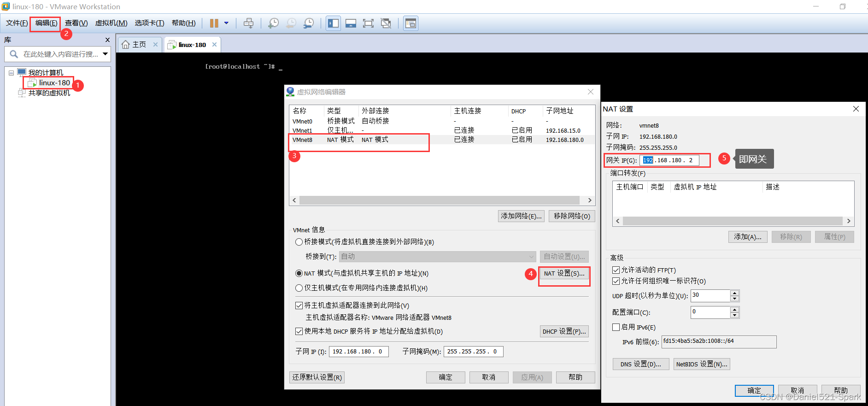Open the 选项卡(T) menu

coord(149,23)
